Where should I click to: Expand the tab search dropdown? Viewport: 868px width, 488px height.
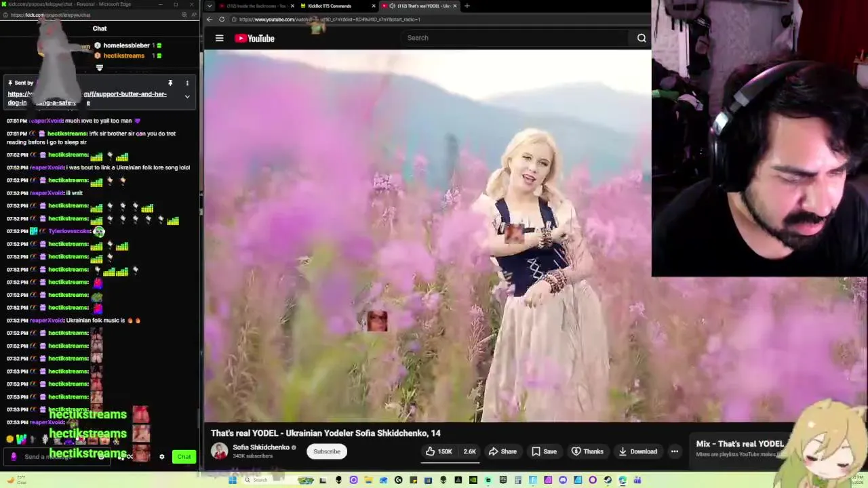tap(209, 6)
